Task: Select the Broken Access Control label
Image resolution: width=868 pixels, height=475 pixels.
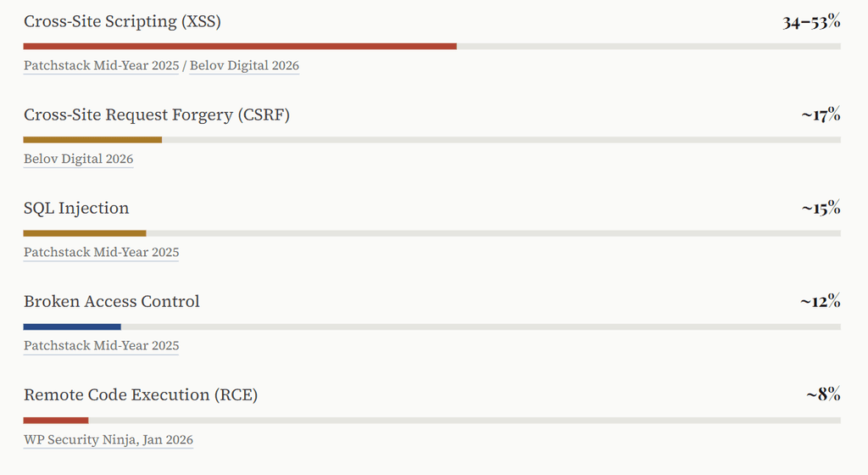Action: pos(112,302)
